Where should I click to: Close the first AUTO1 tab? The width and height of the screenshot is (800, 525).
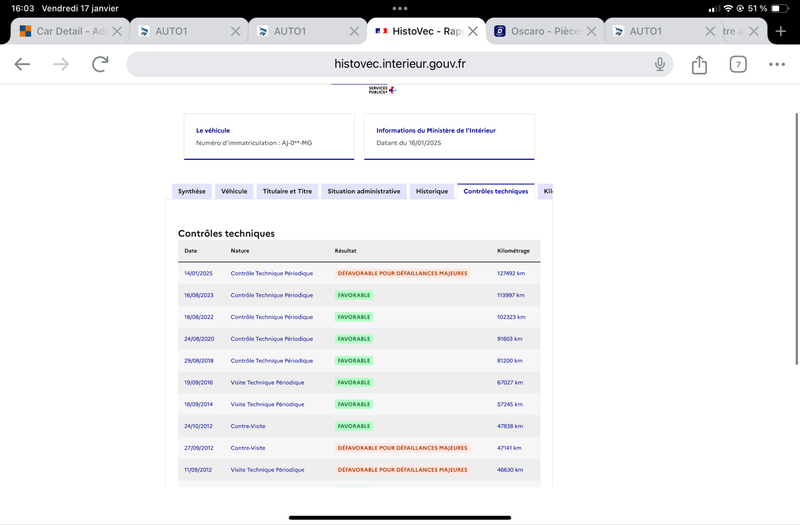tap(235, 31)
